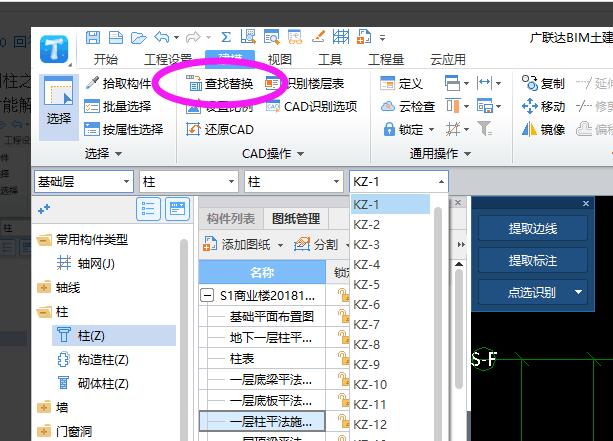Image resolution: width=613 pixels, height=441 pixels.
Task: Close the recognition panel with X
Action: (586, 203)
